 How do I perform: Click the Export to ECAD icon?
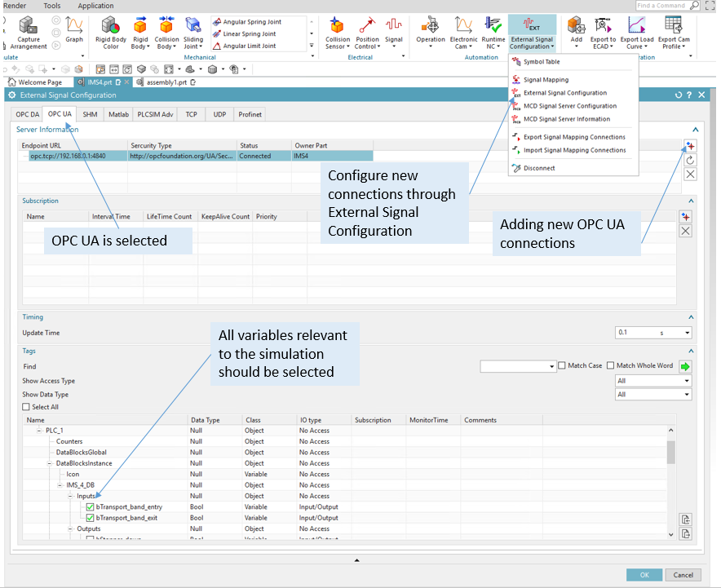tap(604, 26)
